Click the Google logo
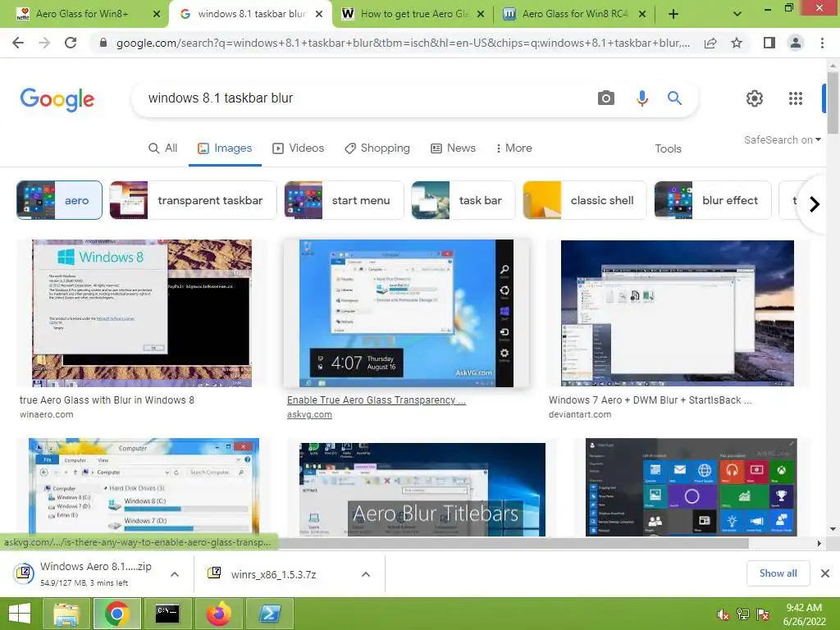Image resolution: width=840 pixels, height=630 pixels. [x=57, y=99]
